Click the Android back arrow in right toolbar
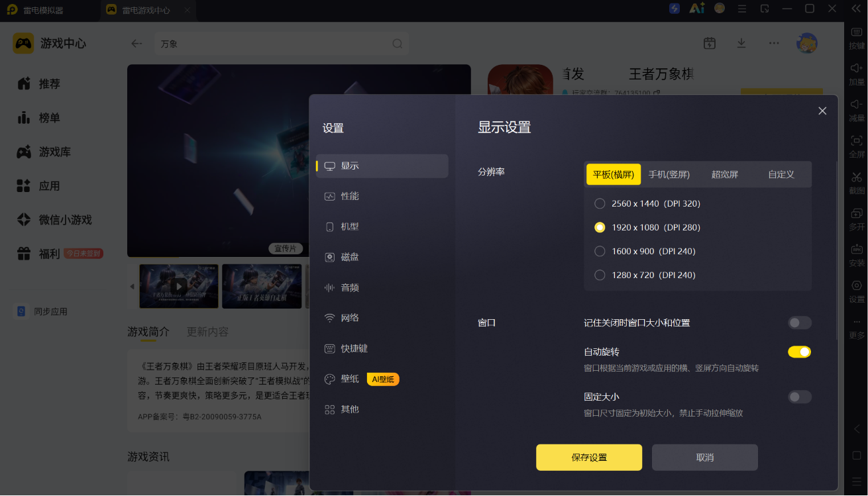This screenshot has height=496, width=868. 857,429
